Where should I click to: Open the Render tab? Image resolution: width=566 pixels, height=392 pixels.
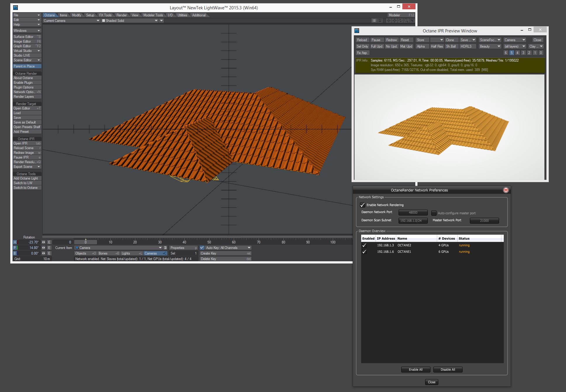point(122,15)
